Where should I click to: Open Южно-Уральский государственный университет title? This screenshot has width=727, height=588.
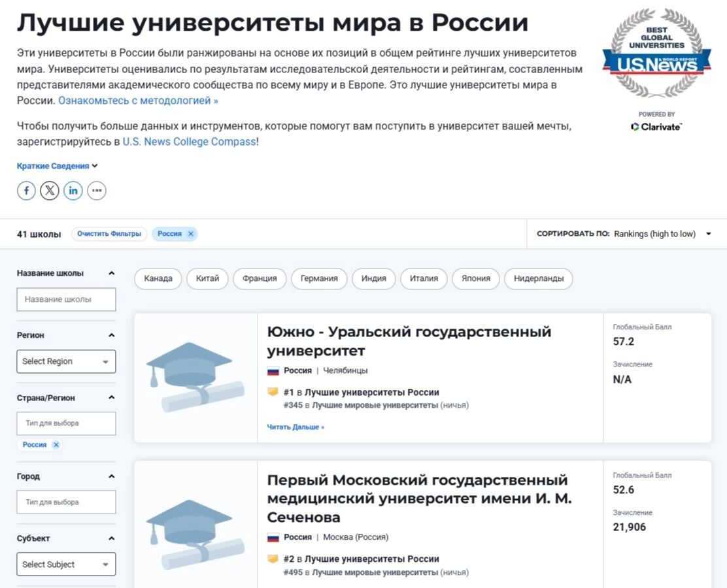coord(409,342)
